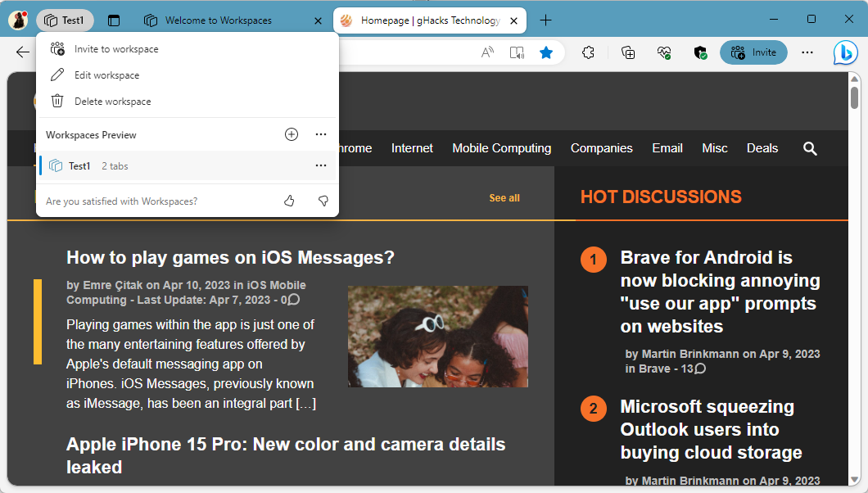This screenshot has width=868, height=493.
Task: Toggle favorite status with the star
Action: [x=546, y=52]
